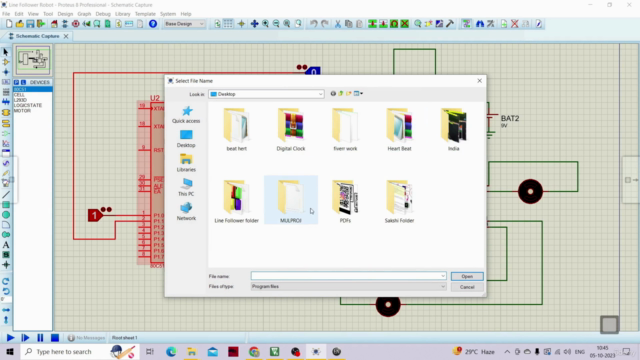Click the Open Project folder icon
640x360 pixels.
20,24
